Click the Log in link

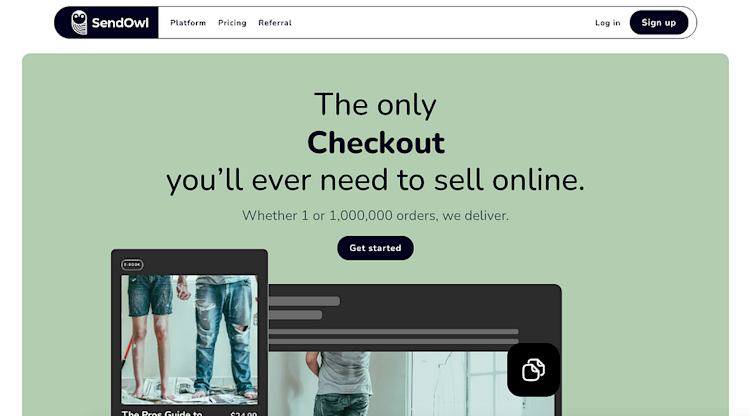tap(607, 22)
